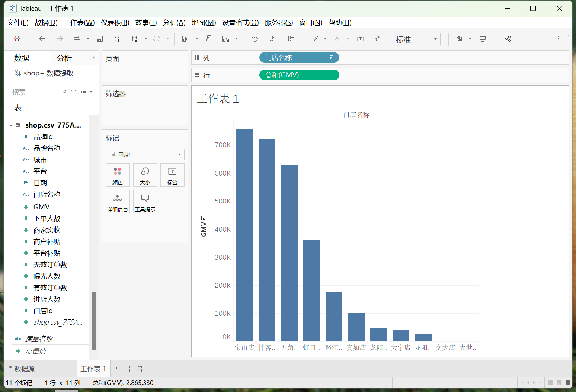Click the filter fields funnel icon
Screen dimensions: 576x392
point(74,92)
